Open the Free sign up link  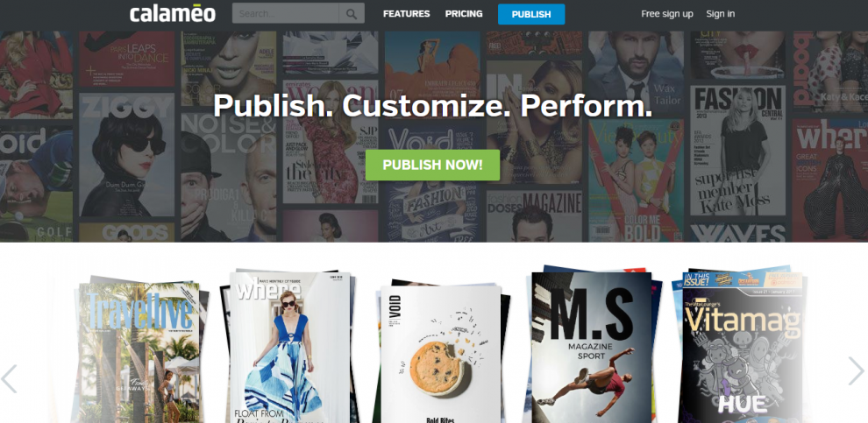(x=667, y=14)
